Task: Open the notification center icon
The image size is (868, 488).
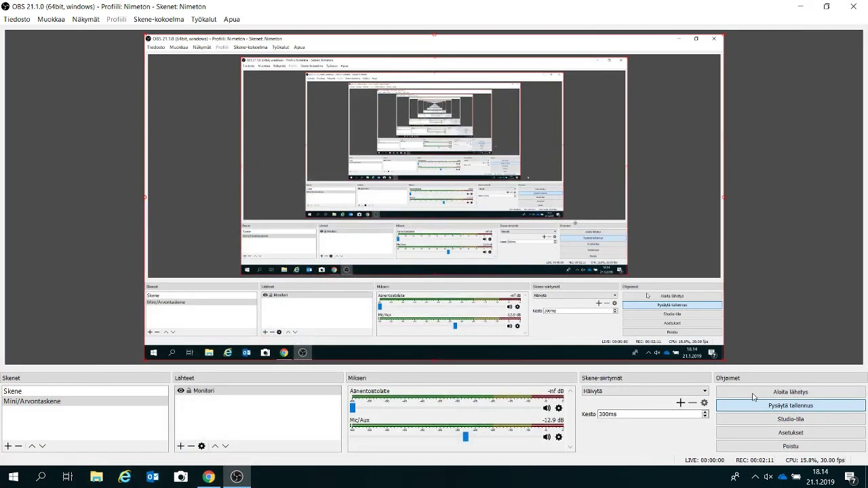Action: pos(850,476)
